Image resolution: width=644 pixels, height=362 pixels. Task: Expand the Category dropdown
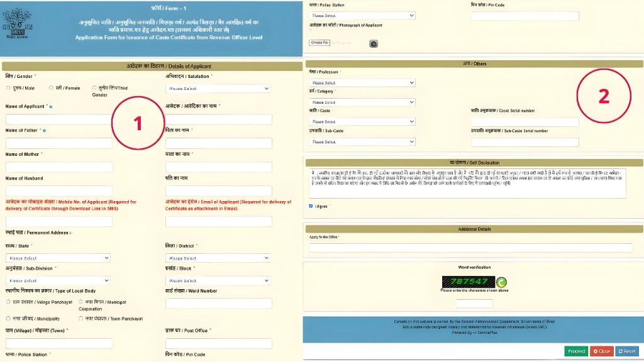coord(362,102)
